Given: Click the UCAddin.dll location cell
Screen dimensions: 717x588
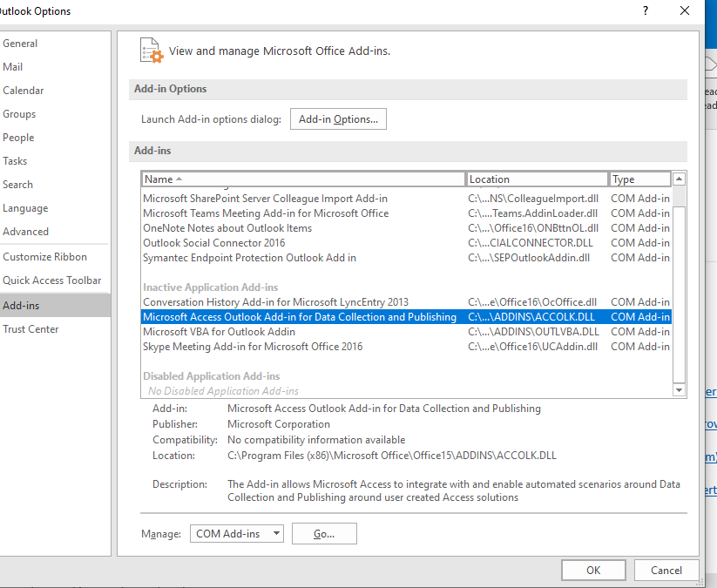Looking at the screenshot, I should (x=532, y=347).
